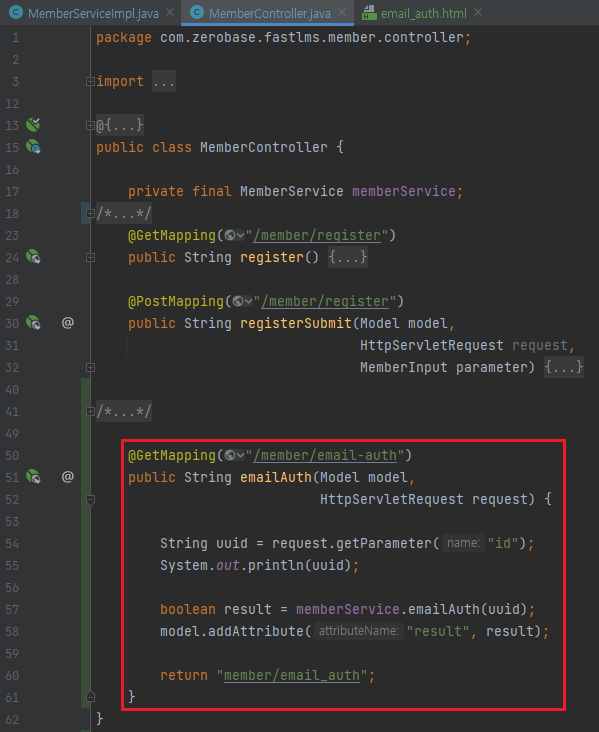Close the email_auth.html tab
The image size is (599, 732).
(x=478, y=13)
